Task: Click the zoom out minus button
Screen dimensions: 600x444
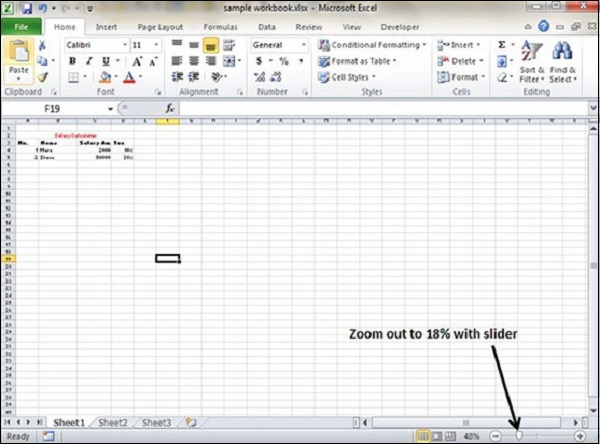Action: coord(496,436)
